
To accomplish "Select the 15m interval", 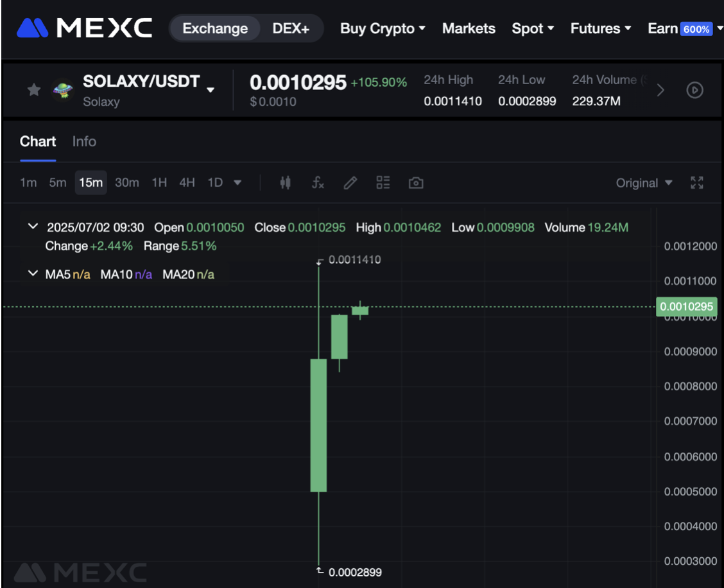I will [x=91, y=183].
